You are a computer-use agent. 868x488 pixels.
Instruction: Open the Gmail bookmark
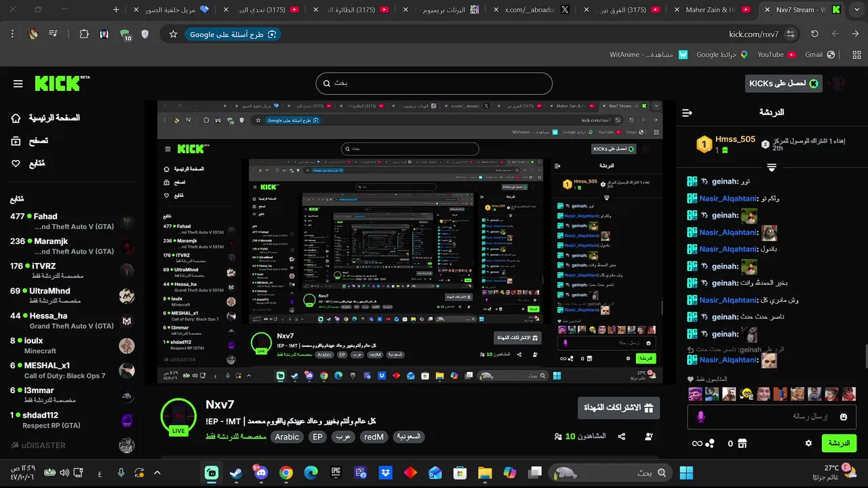tap(819, 55)
